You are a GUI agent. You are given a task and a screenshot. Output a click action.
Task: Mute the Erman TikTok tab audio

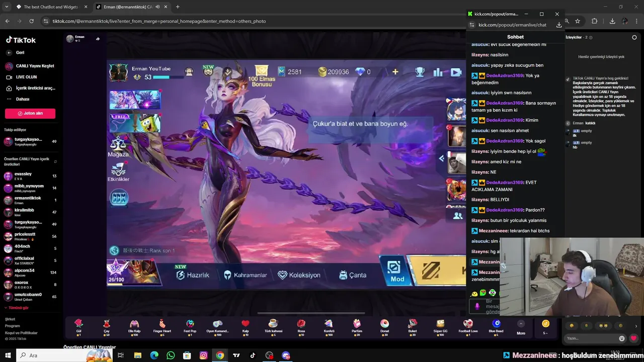(x=157, y=7)
